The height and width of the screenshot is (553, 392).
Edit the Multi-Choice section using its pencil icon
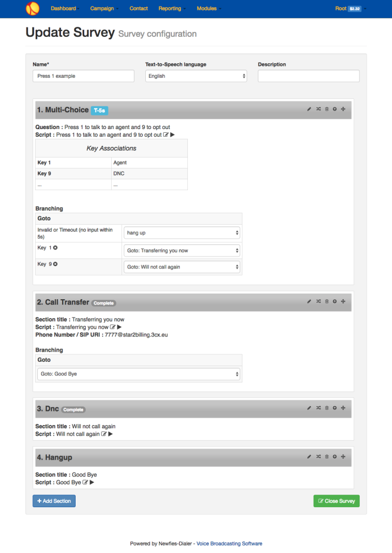(x=309, y=109)
